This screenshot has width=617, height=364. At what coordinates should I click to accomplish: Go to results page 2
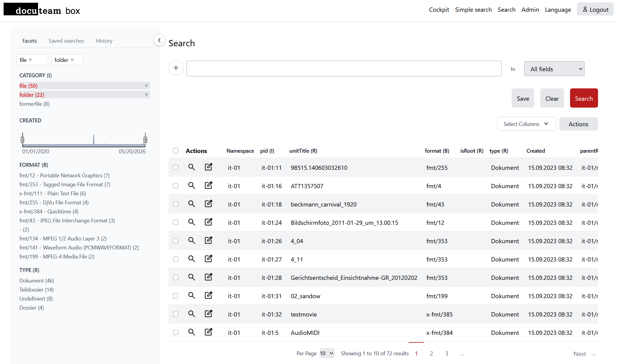pyautogui.click(x=431, y=353)
